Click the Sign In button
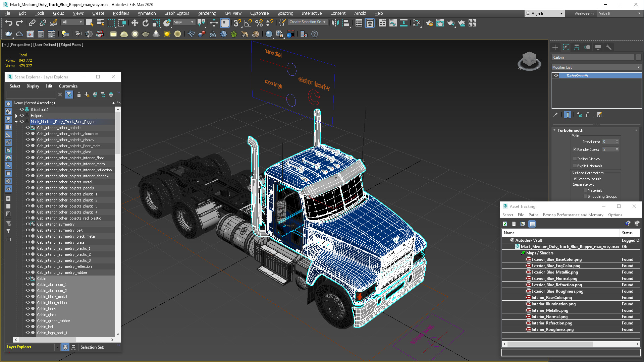The width and height of the screenshot is (644, 362). tap(538, 14)
